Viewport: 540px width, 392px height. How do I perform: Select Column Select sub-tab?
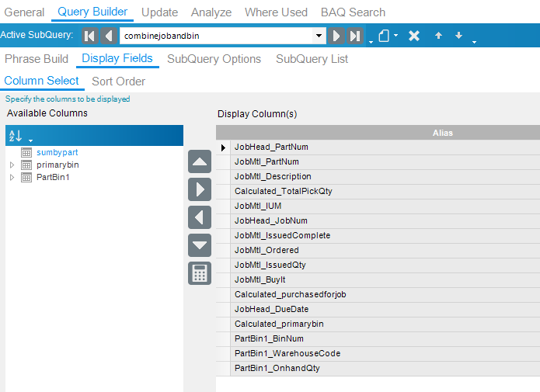[42, 81]
